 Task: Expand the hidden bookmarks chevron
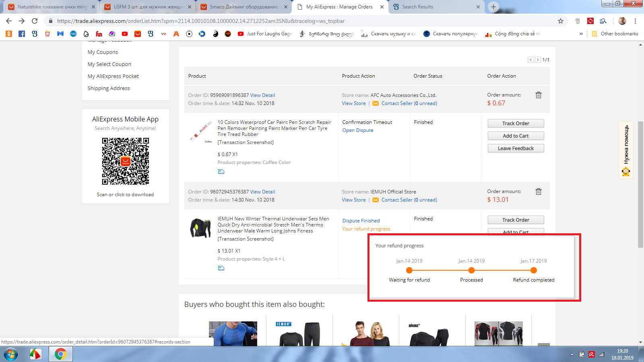[581, 34]
